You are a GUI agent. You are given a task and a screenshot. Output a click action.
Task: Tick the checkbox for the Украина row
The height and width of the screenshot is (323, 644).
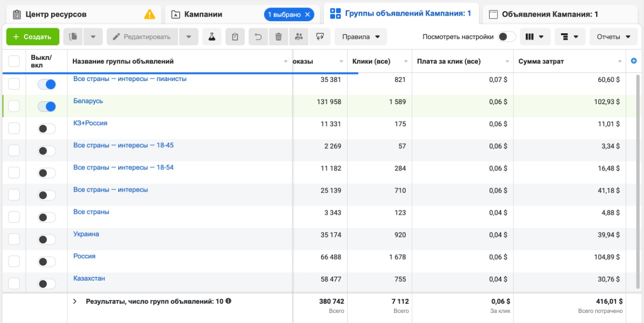tap(14, 239)
